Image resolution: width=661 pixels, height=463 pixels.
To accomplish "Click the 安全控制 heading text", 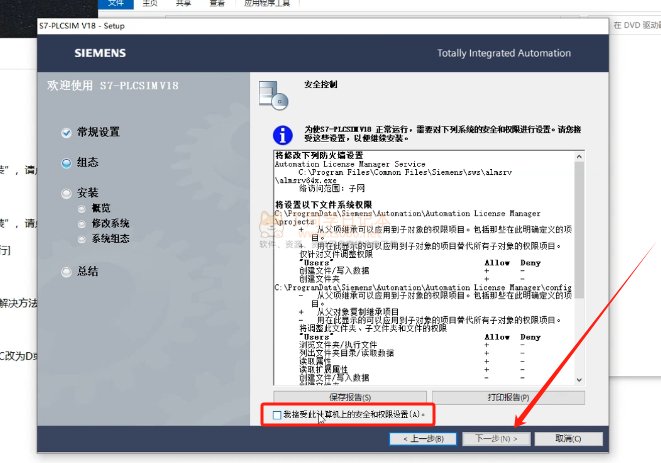I will pos(321,84).
